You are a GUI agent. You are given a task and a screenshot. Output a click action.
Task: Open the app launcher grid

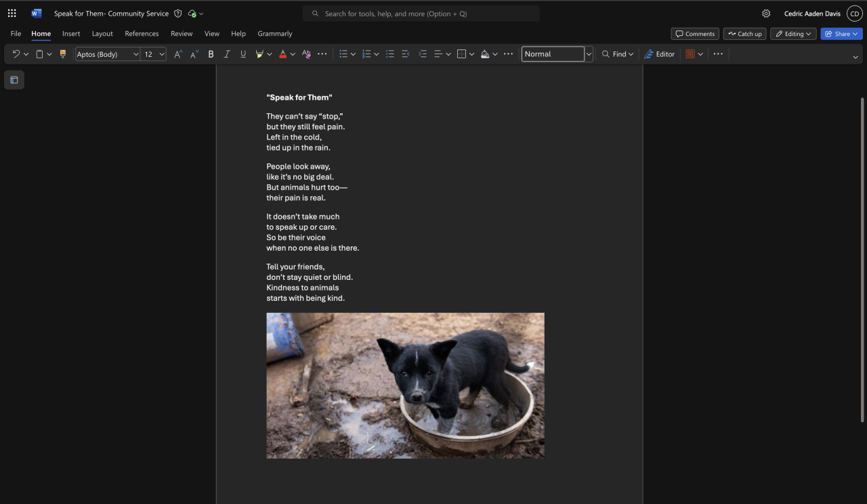pos(12,14)
